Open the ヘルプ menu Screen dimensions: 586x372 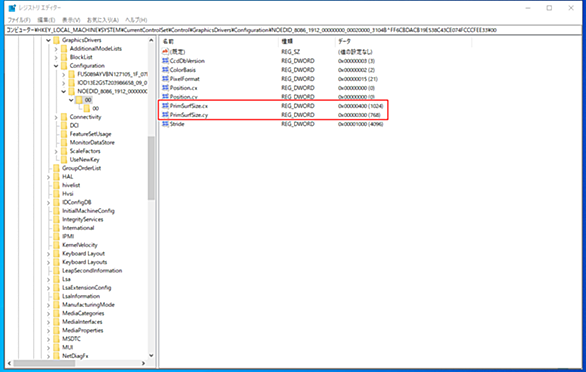(x=136, y=20)
